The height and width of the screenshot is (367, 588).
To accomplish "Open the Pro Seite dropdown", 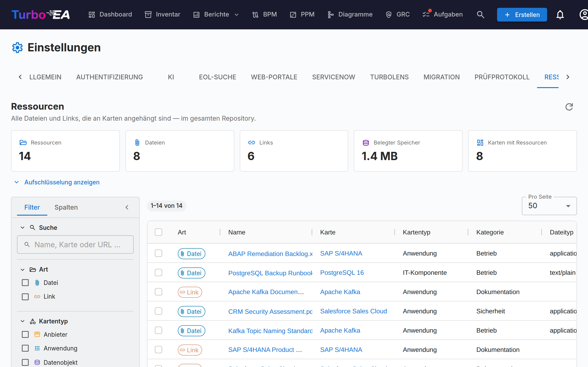I will 549,206.
